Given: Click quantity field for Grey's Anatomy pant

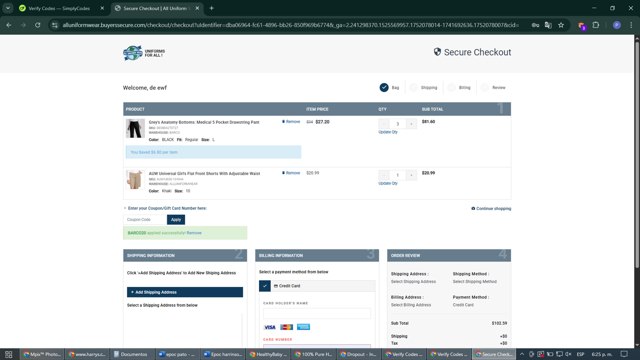Looking at the screenshot, I should coord(398,124).
